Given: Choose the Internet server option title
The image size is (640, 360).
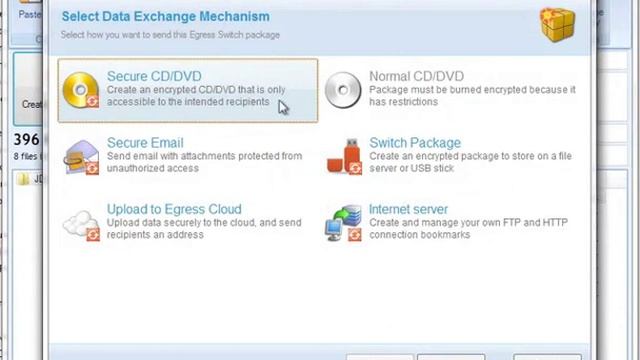Looking at the screenshot, I should 408,209.
